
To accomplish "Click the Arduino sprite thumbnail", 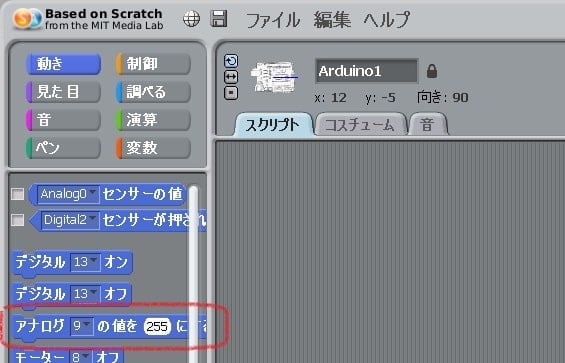I will pyautogui.click(x=275, y=77).
